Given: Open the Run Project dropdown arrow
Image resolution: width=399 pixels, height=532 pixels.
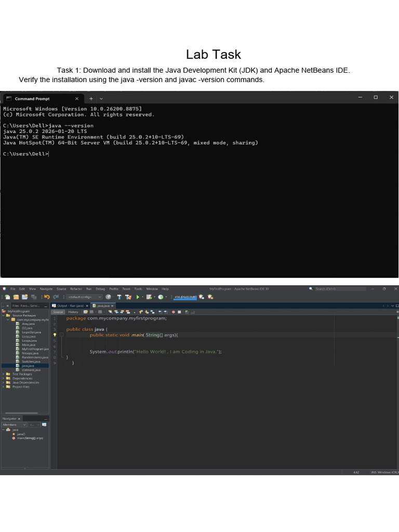Looking at the screenshot, I should tap(142, 297).
